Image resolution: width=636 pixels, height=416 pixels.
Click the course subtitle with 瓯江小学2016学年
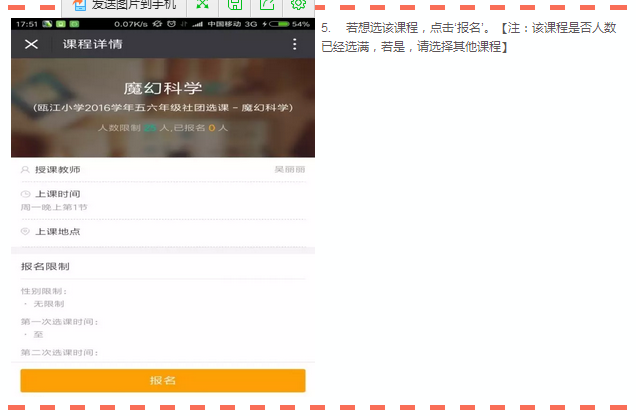point(163,107)
